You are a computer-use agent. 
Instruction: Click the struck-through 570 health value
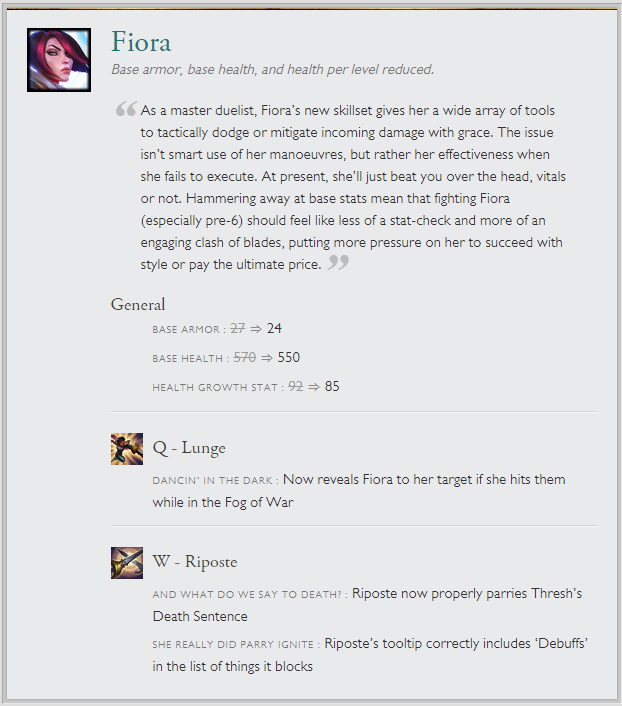245,357
